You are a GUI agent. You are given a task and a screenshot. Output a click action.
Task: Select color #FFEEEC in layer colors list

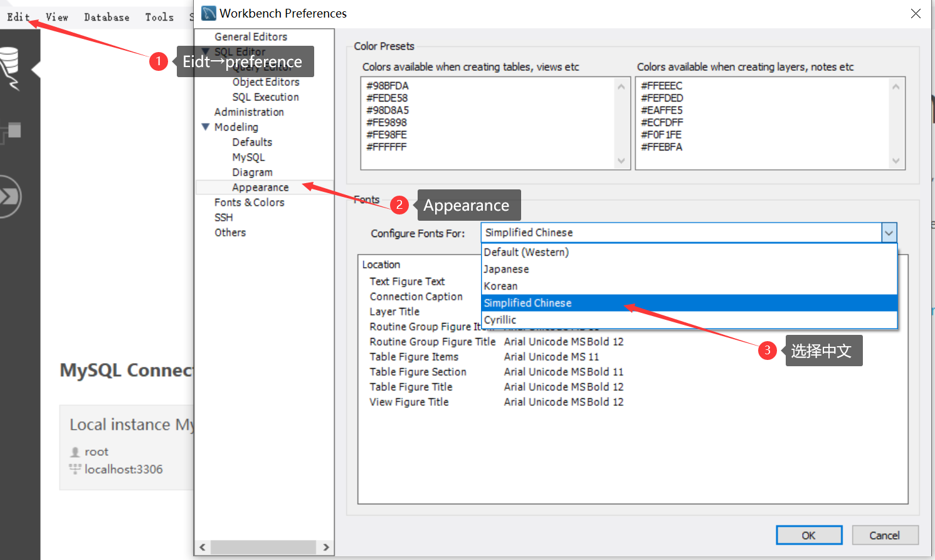pos(662,86)
